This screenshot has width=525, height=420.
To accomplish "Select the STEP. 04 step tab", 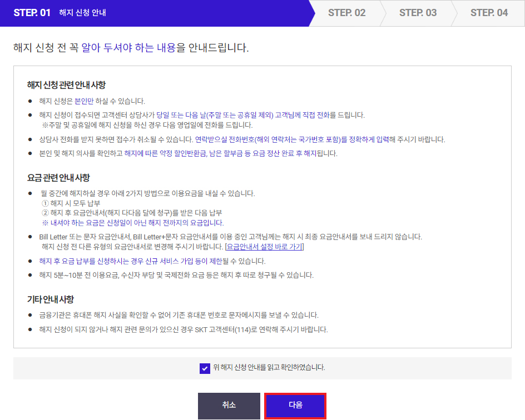I will point(489,13).
